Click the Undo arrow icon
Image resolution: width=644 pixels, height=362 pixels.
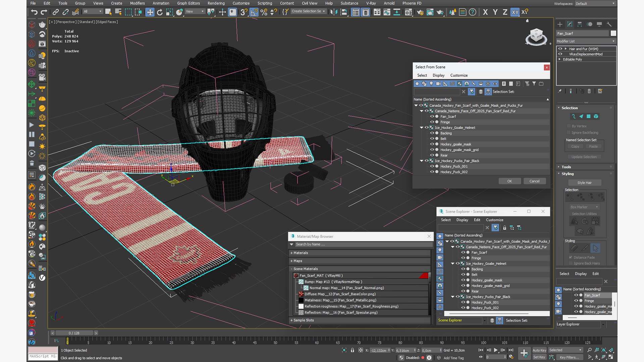click(34, 12)
